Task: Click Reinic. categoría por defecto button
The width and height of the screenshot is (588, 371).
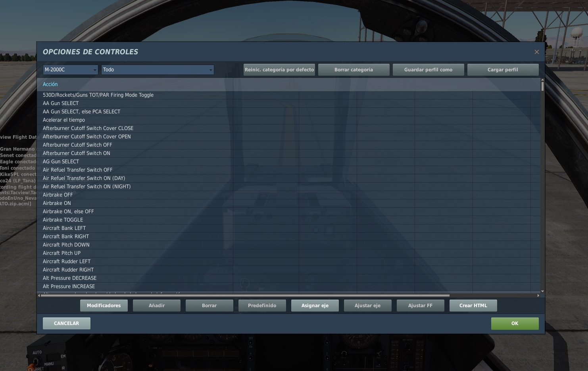Action: pos(279,70)
